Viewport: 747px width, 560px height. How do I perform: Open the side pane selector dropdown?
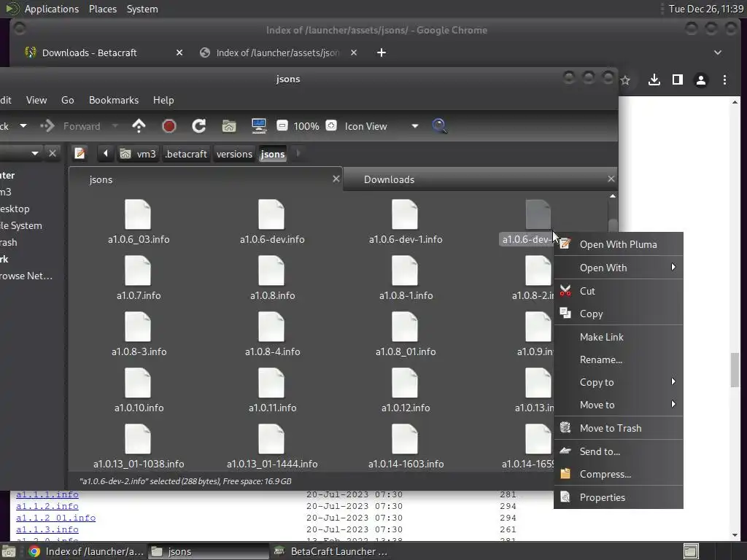(x=34, y=153)
